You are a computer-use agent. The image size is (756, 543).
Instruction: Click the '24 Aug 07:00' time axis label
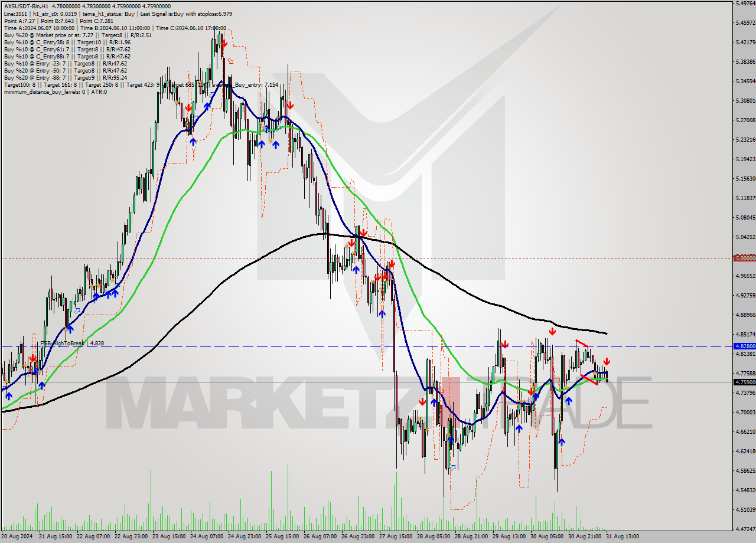pos(207,536)
